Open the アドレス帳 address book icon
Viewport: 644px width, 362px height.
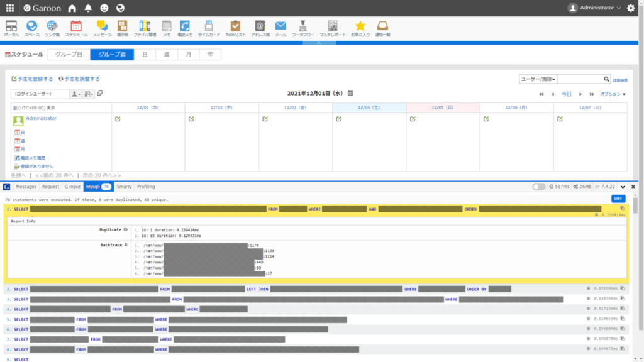[x=260, y=29]
